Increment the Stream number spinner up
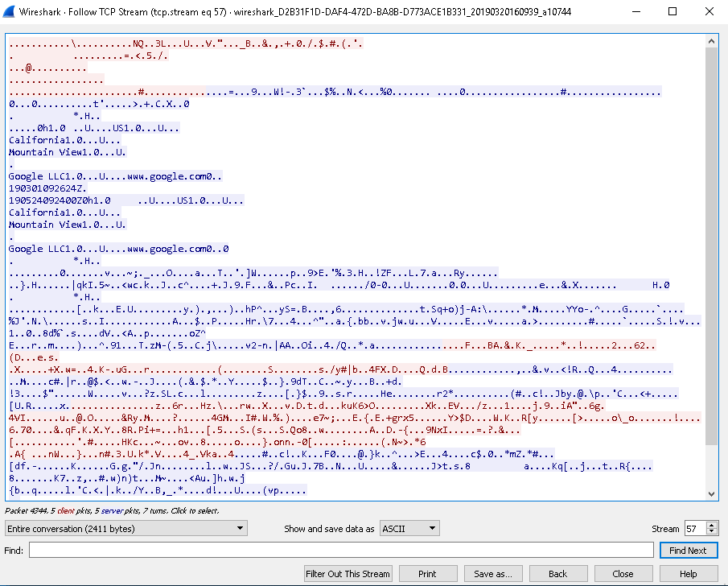Viewport: 728px width, 586px height. coord(711,525)
